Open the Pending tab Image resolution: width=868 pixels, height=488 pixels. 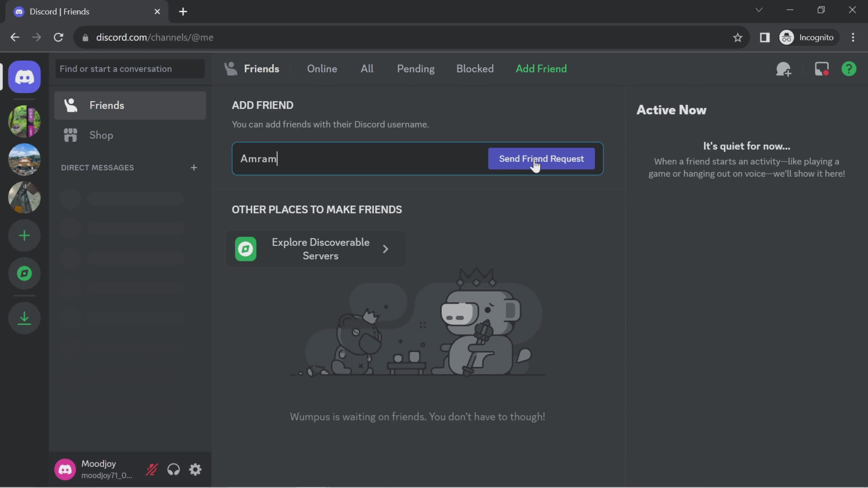(415, 69)
